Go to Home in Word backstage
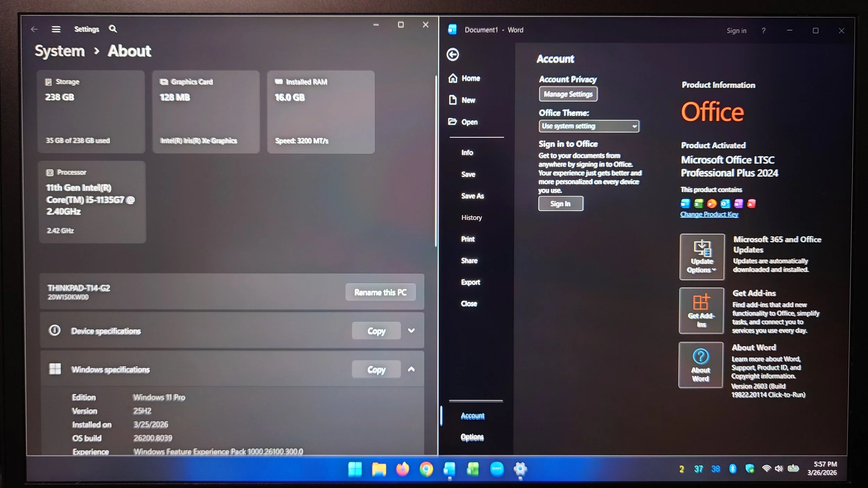Screen dimensions: 868x488 pos(470,78)
